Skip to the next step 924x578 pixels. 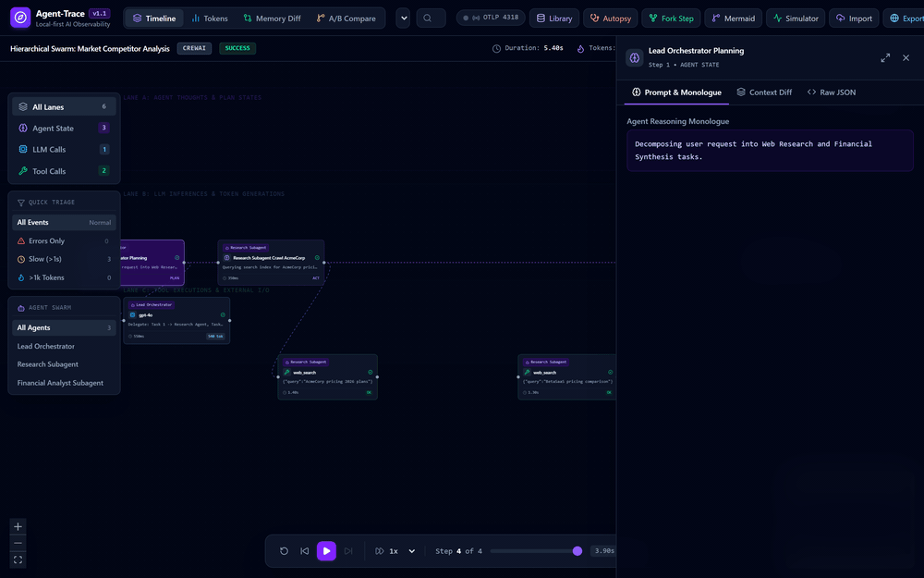(348, 551)
